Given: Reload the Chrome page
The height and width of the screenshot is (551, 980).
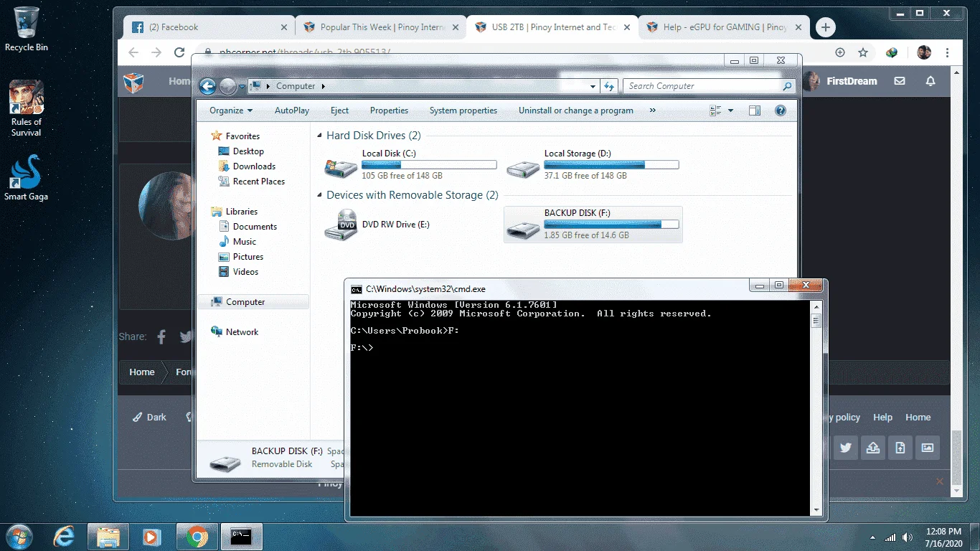Looking at the screenshot, I should pos(179,52).
